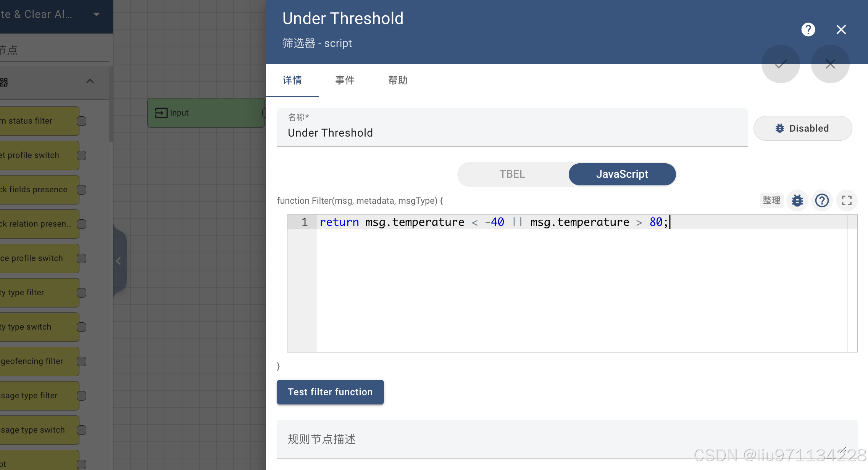Screen dimensions: 868x470
Task: Click the 名称 name input field
Action: coord(511,133)
